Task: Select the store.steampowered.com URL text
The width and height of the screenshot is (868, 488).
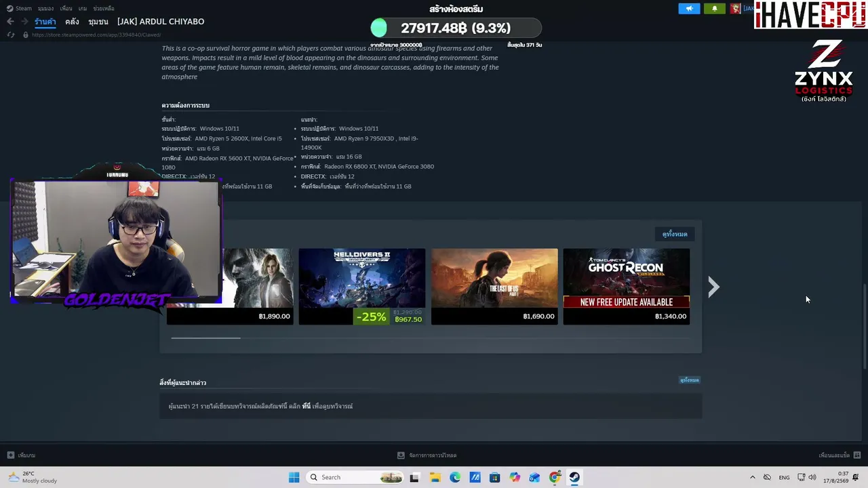Action: (x=96, y=35)
